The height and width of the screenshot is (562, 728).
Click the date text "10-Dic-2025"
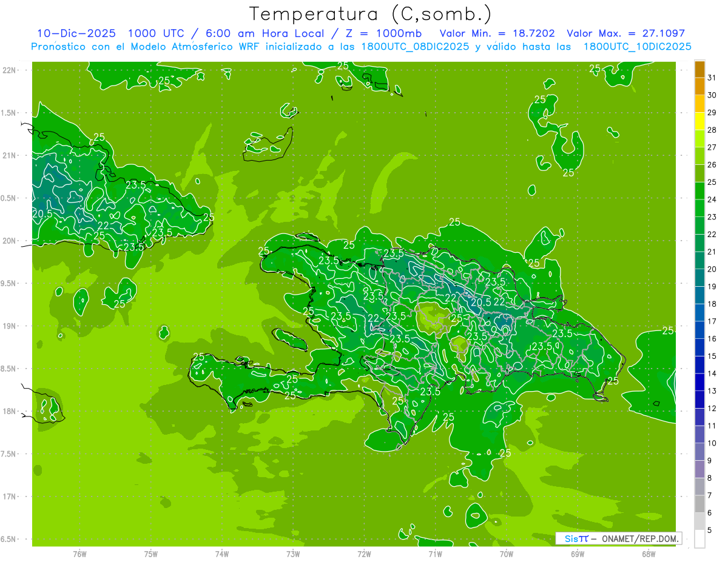pyautogui.click(x=76, y=33)
